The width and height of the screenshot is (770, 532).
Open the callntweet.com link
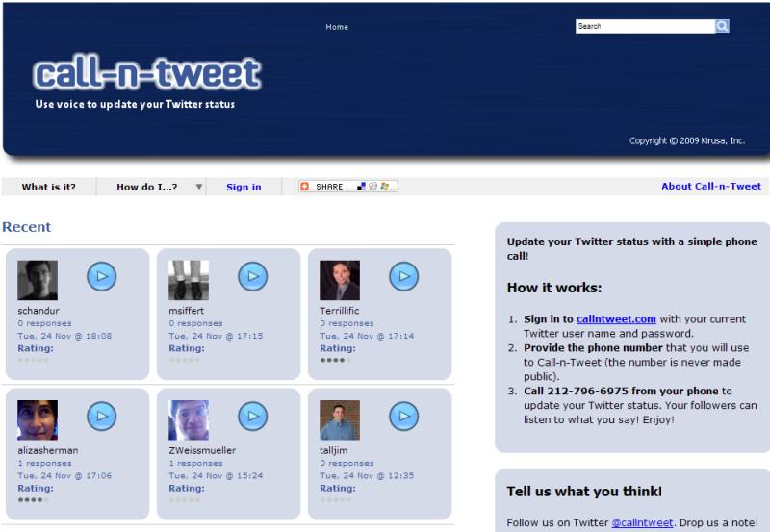[x=616, y=319]
